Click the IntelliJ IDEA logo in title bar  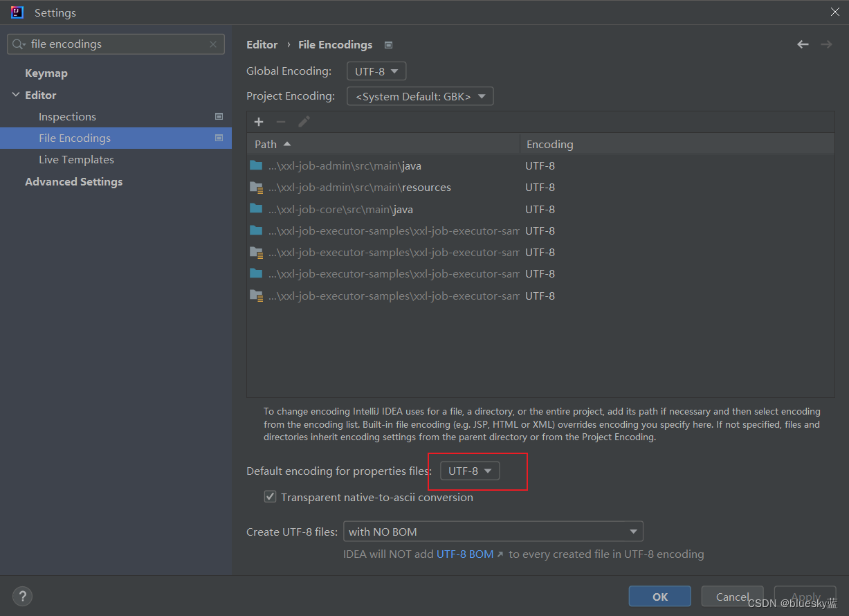tap(17, 12)
